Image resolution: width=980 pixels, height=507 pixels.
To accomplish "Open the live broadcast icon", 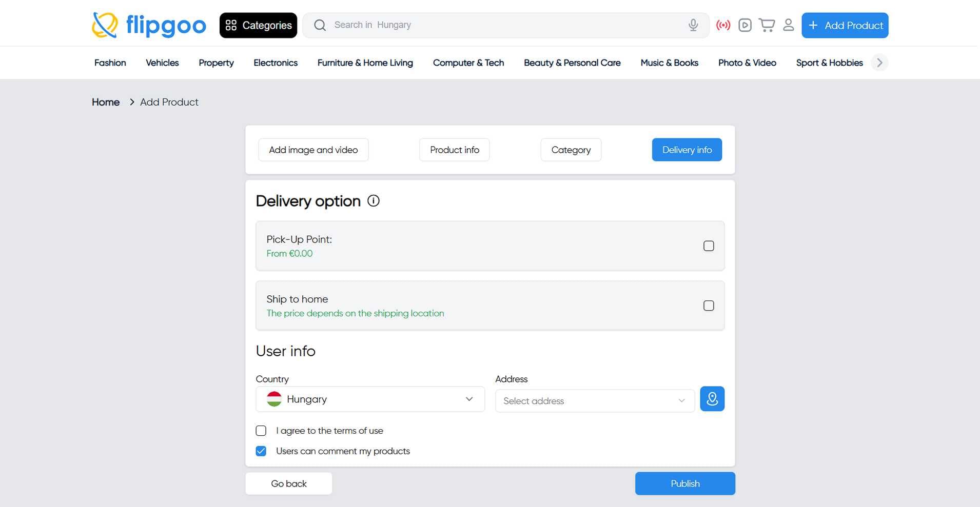I will pos(723,25).
